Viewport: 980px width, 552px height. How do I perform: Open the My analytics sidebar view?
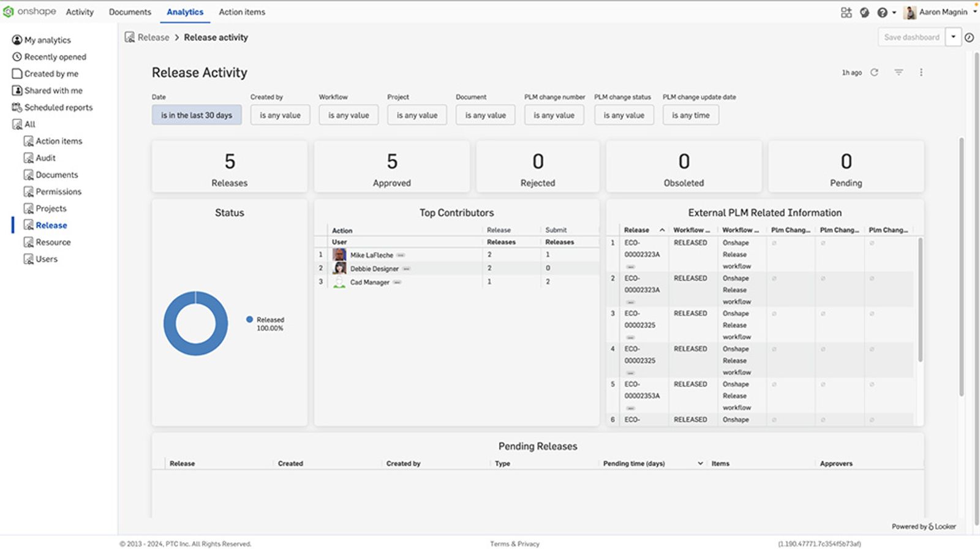[47, 39]
